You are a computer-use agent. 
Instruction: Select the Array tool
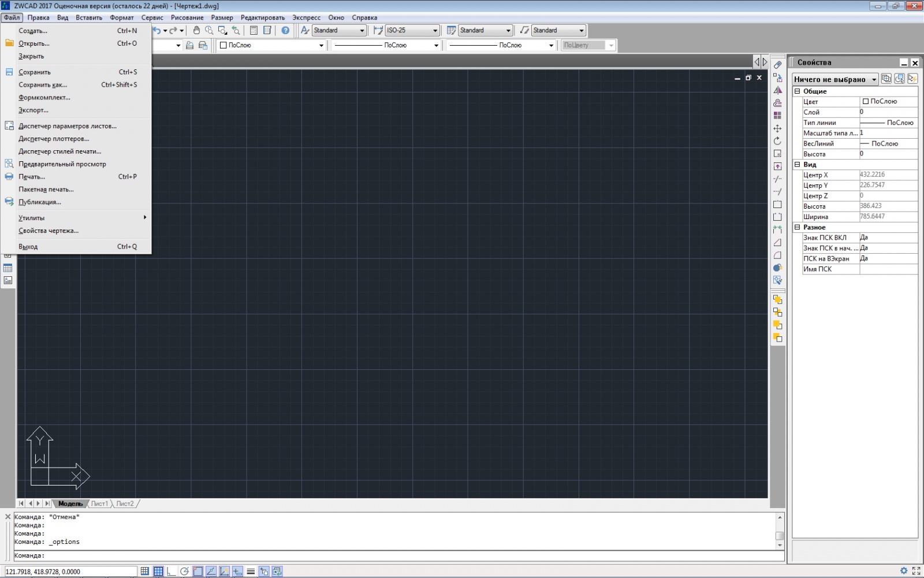tap(778, 116)
